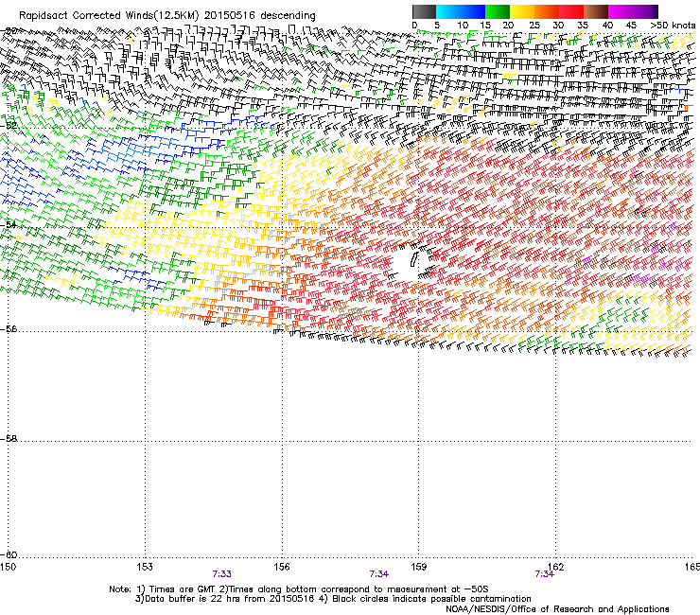Click the latitude label '-58'

pyautogui.click(x=9, y=439)
